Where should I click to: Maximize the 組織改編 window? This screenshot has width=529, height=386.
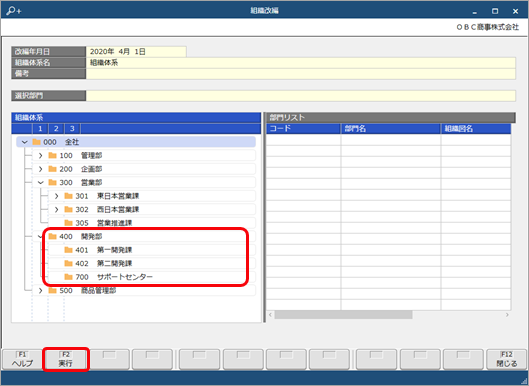(495, 11)
